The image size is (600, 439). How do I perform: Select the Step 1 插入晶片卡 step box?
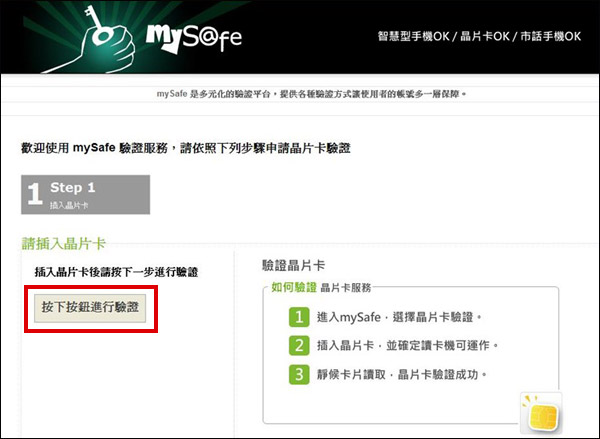point(85,194)
